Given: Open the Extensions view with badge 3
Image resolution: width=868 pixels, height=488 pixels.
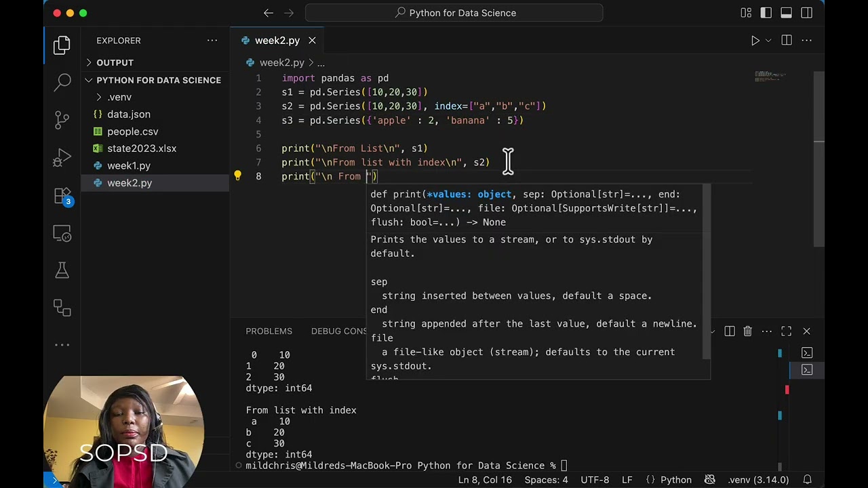Looking at the screenshot, I should 62,197.
